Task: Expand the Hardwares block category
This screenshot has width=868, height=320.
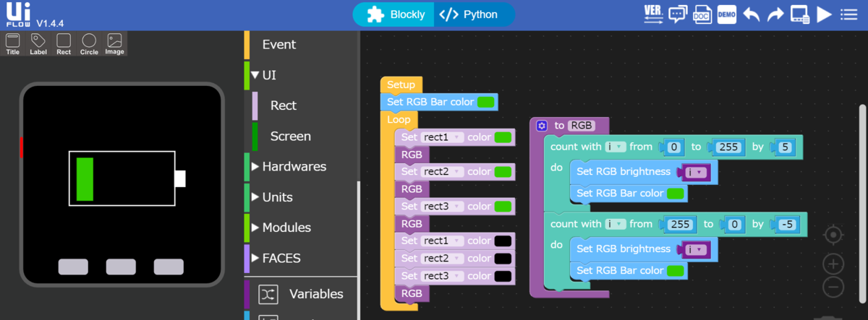Action: 294,166
